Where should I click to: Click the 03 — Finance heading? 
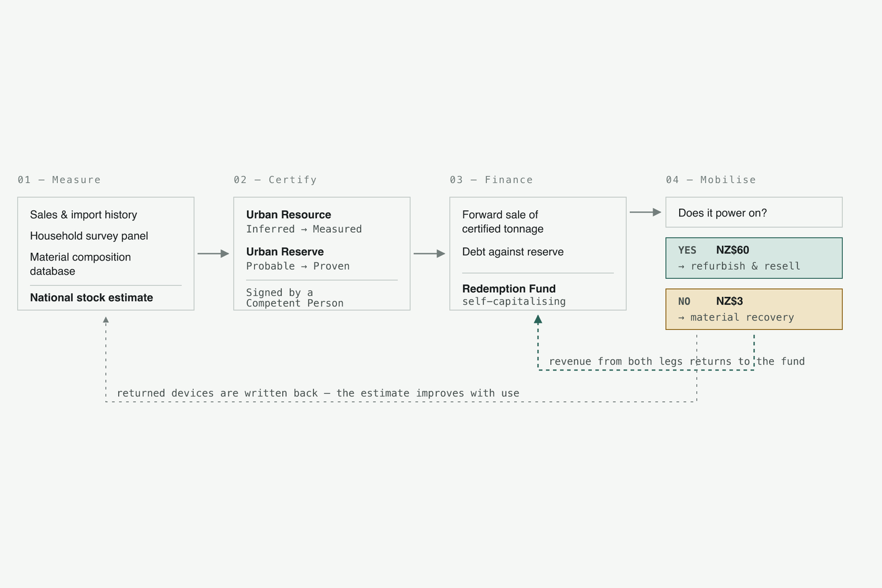click(x=491, y=180)
